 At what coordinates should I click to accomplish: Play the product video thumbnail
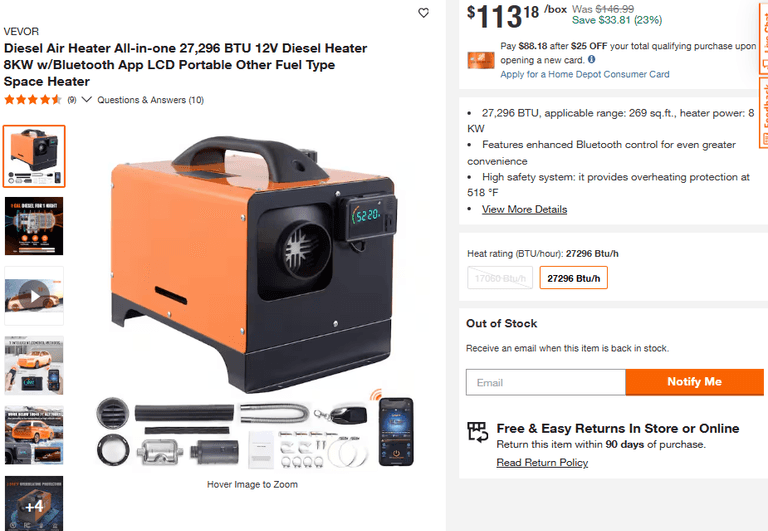[x=34, y=296]
